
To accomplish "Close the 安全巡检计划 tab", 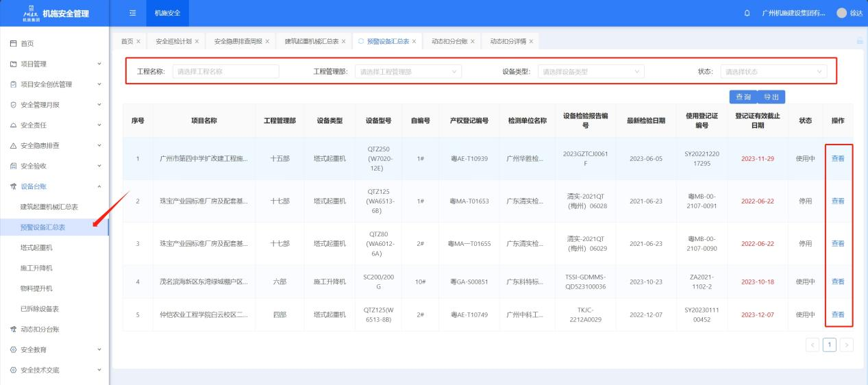I will point(197,42).
